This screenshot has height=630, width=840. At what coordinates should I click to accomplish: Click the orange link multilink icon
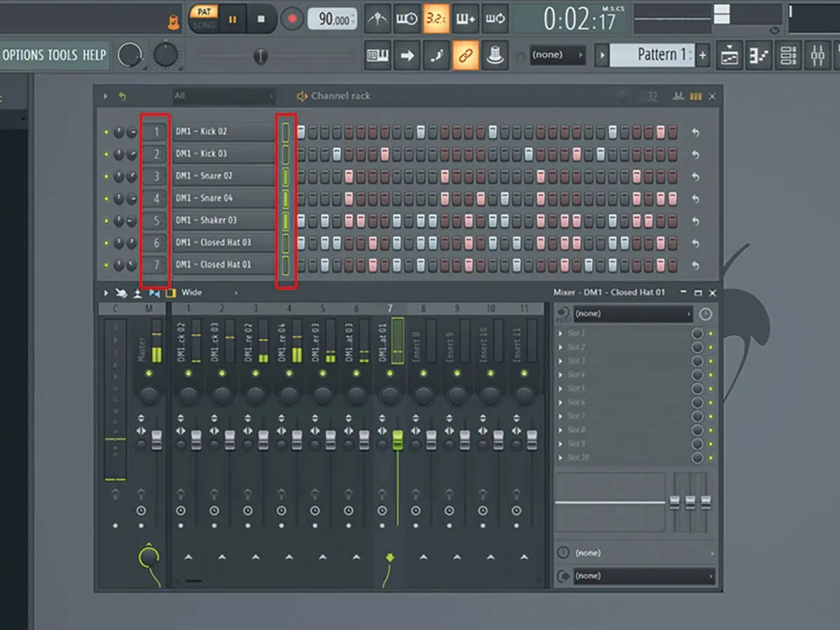(x=465, y=56)
